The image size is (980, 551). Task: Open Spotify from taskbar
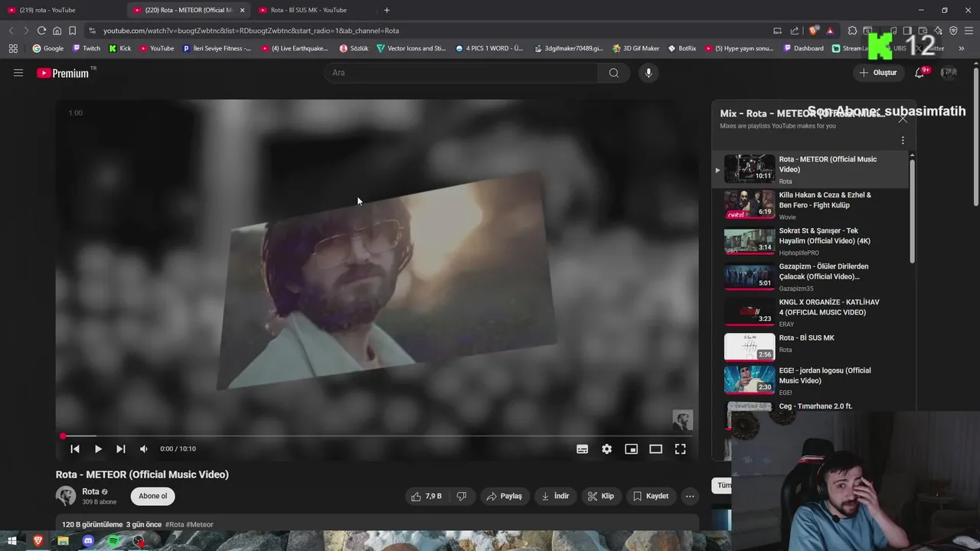pyautogui.click(x=113, y=541)
